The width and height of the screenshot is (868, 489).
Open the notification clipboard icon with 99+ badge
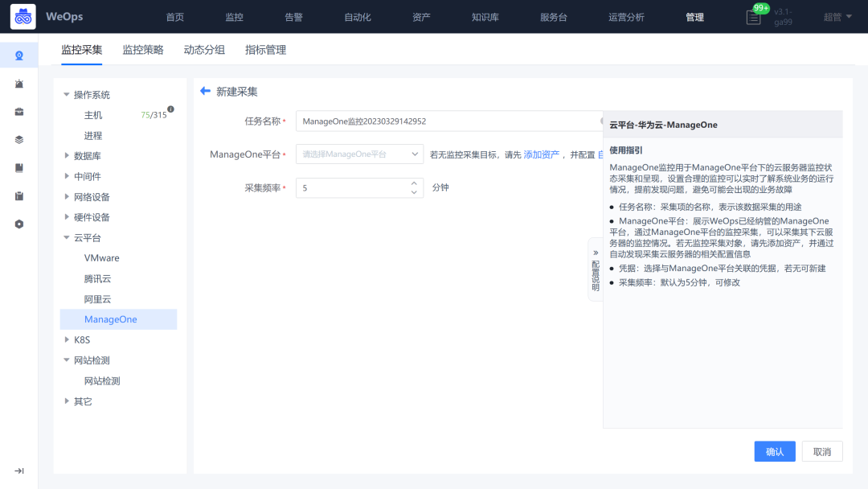753,16
